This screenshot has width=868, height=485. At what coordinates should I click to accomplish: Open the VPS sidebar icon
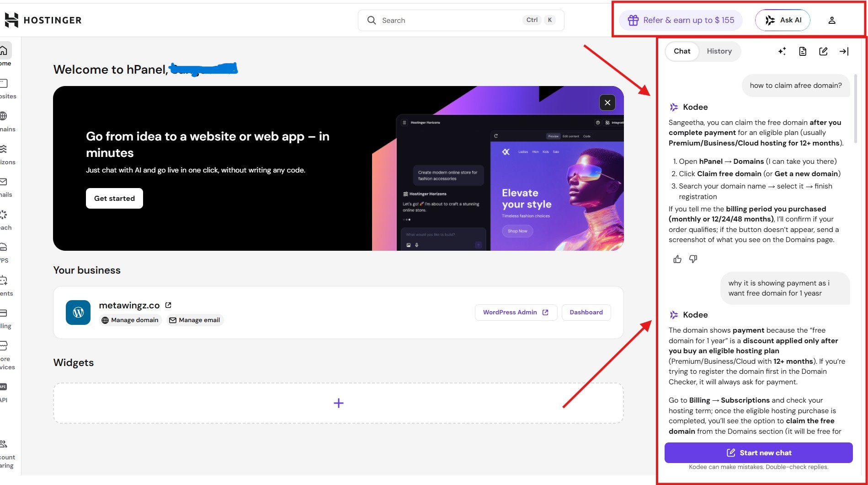[x=4, y=248]
